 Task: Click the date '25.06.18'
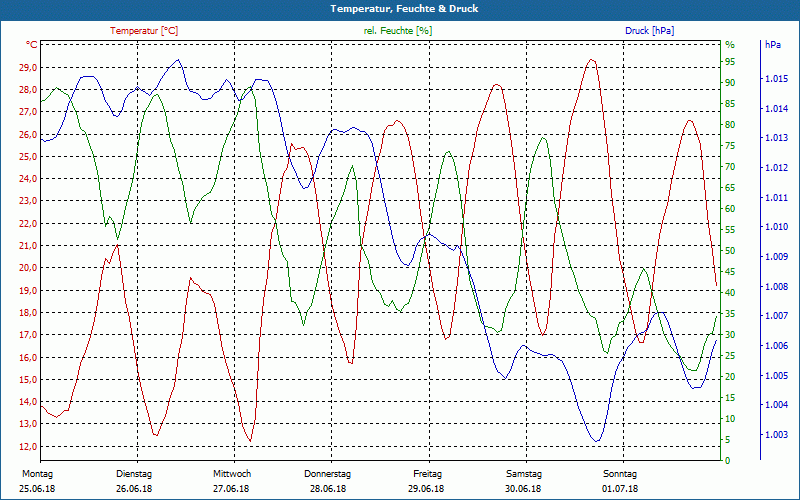click(x=37, y=489)
